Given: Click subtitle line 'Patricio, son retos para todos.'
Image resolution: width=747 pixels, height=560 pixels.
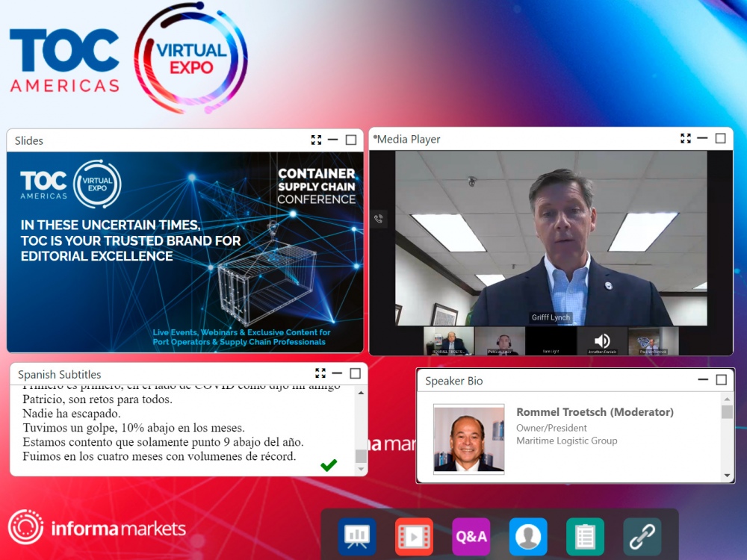Looking at the screenshot, I should [x=98, y=399].
